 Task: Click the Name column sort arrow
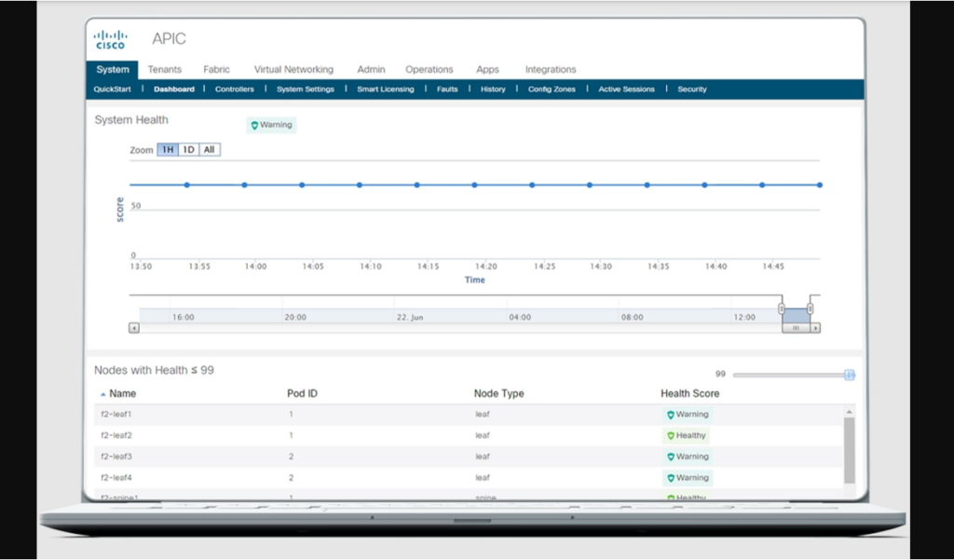tap(102, 394)
